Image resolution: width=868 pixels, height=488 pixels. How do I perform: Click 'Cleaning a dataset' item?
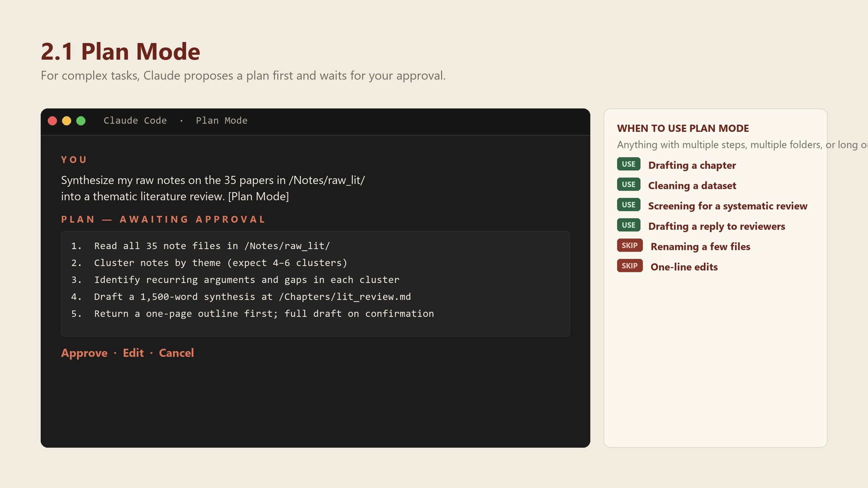click(692, 186)
